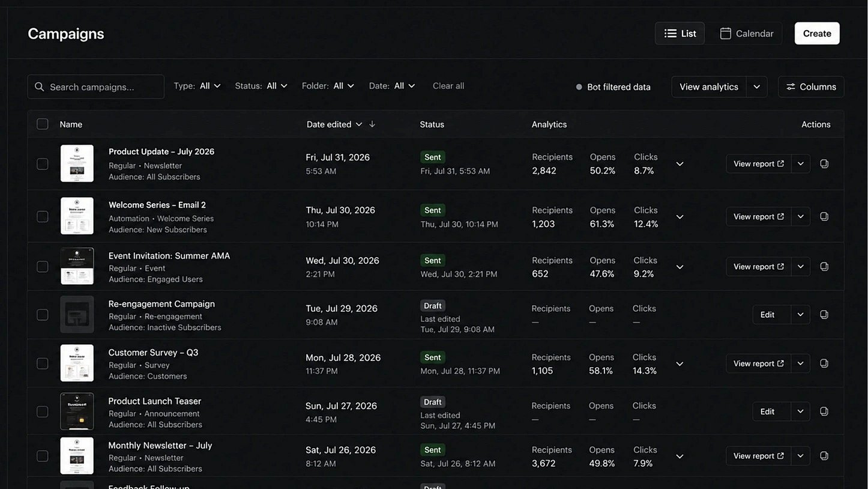Expand analytics for Customer Survey – Q3
Viewport: 868px width, 489px height.
[680, 363]
